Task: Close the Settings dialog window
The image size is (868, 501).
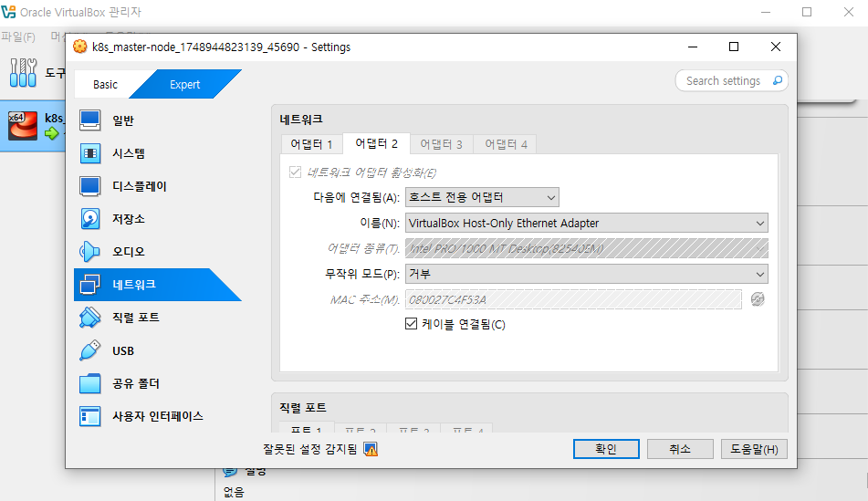Action: point(776,47)
